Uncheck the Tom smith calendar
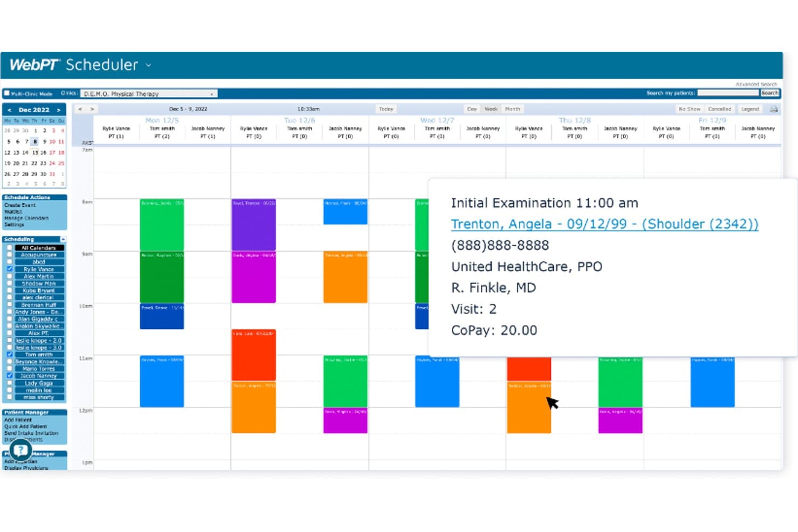The height and width of the screenshot is (532, 798). point(9,355)
